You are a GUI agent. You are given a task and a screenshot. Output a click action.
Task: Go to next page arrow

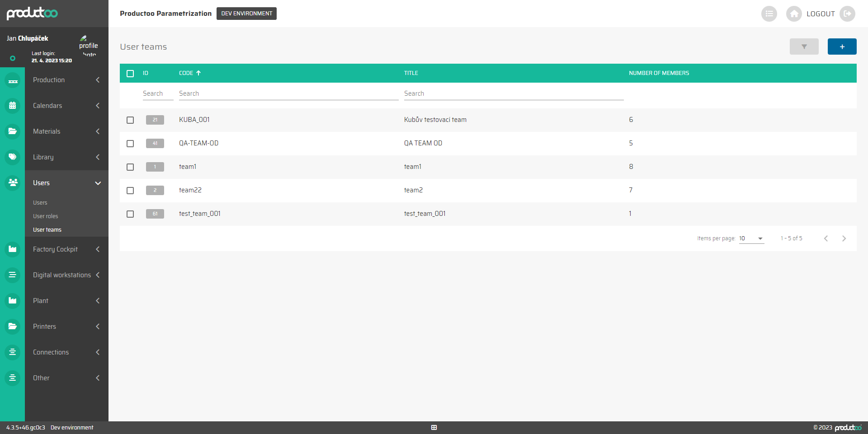click(x=844, y=238)
